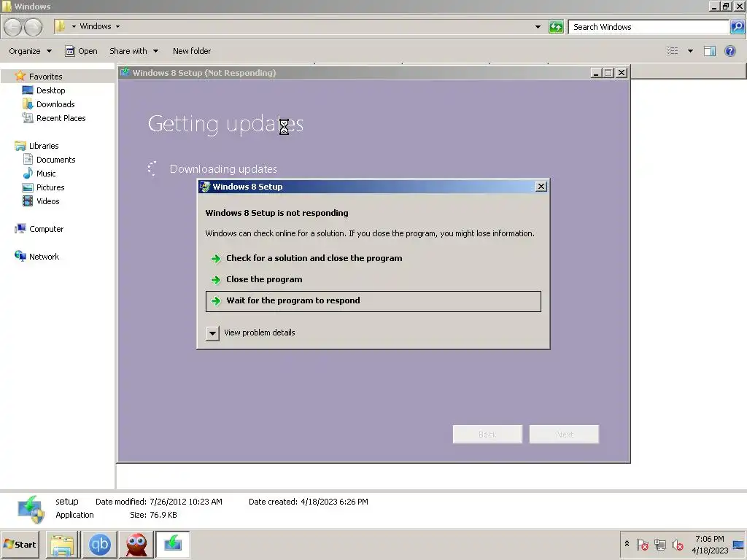Open the Documents library
Image resolution: width=747 pixels, height=560 pixels.
55,160
